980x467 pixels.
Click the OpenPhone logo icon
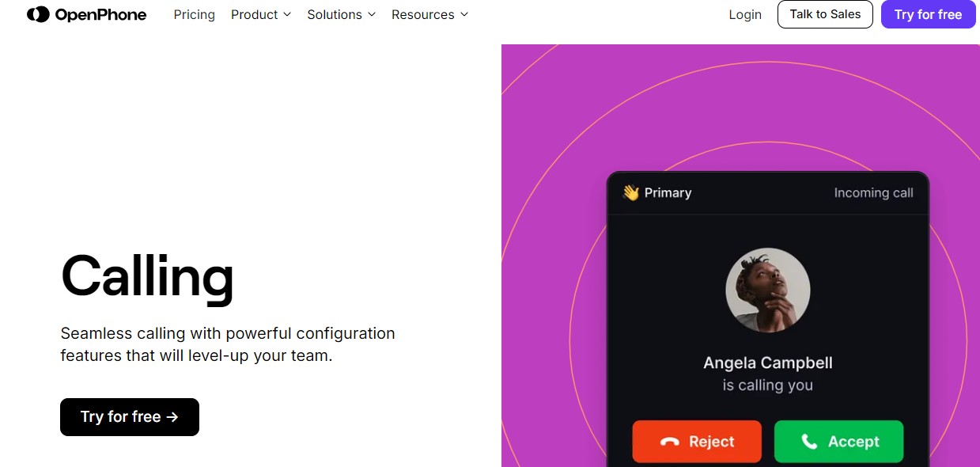coord(38,14)
